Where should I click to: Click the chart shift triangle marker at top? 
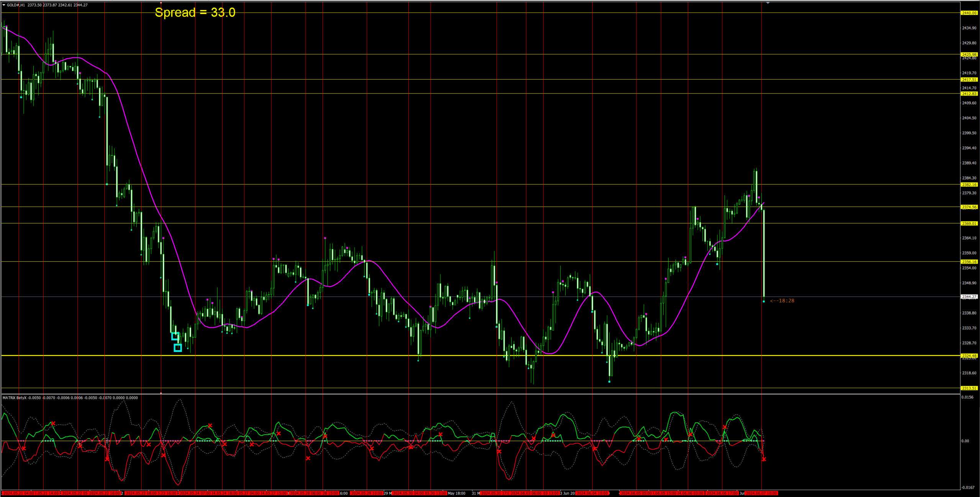[768, 3]
